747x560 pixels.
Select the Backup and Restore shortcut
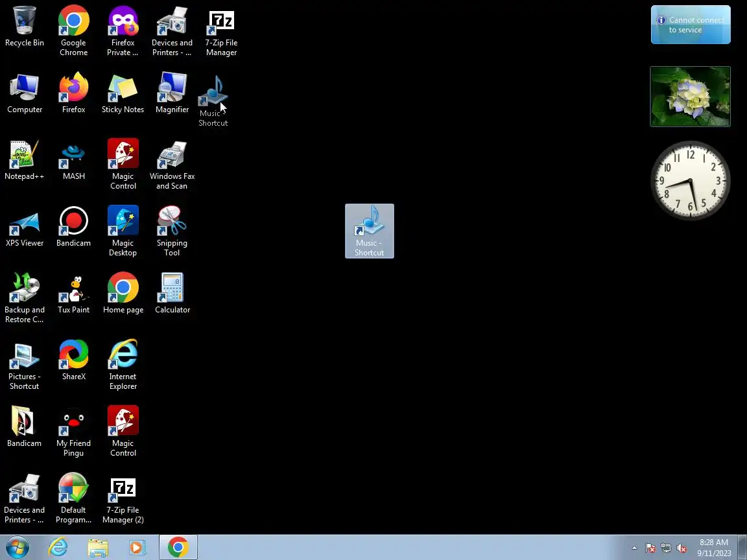pos(24,298)
